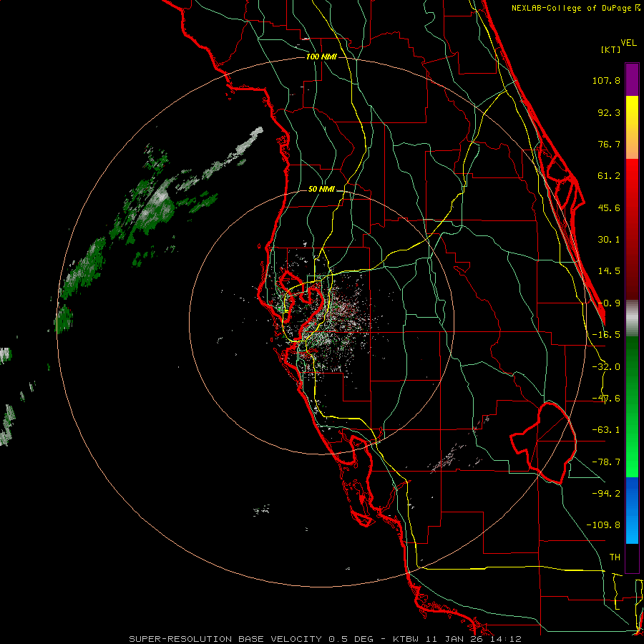
Task: Click the 61.2 value on the velocity scale
Action: point(609,176)
